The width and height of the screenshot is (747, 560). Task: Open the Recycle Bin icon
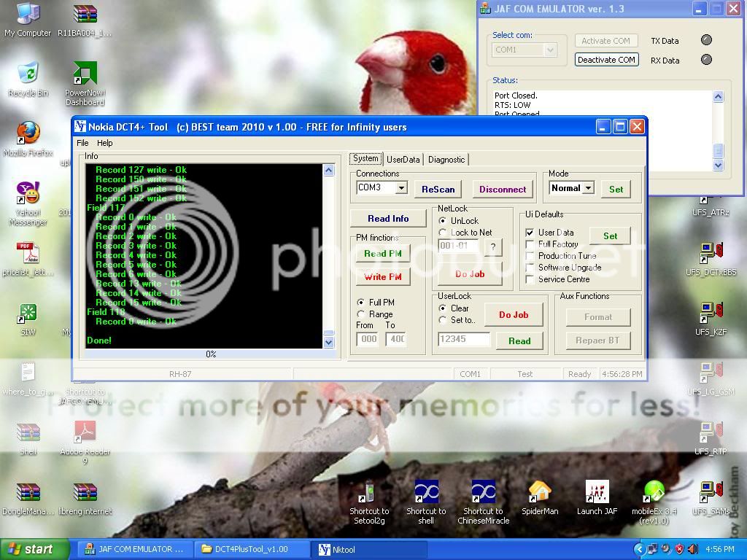pyautogui.click(x=28, y=74)
